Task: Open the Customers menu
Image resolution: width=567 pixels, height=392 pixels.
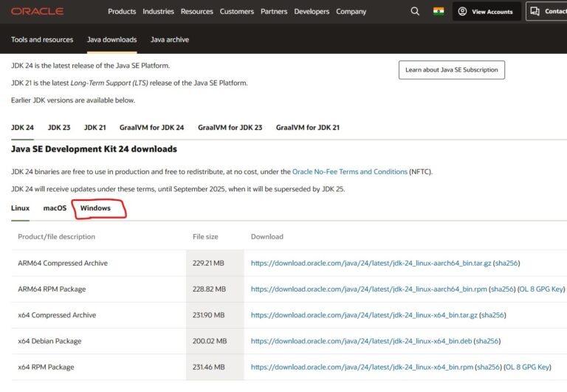Action: 236,12
